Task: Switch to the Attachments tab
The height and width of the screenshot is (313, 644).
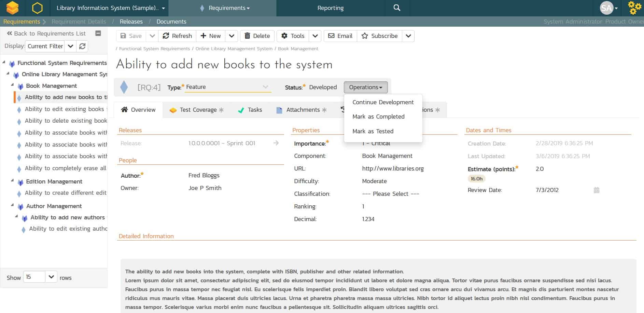Action: (302, 110)
